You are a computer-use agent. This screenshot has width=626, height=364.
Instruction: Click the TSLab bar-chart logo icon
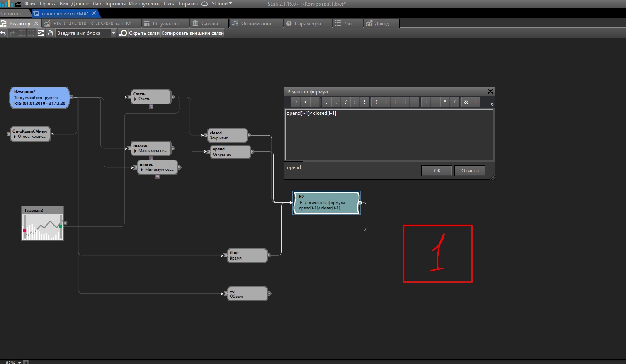click(7, 4)
